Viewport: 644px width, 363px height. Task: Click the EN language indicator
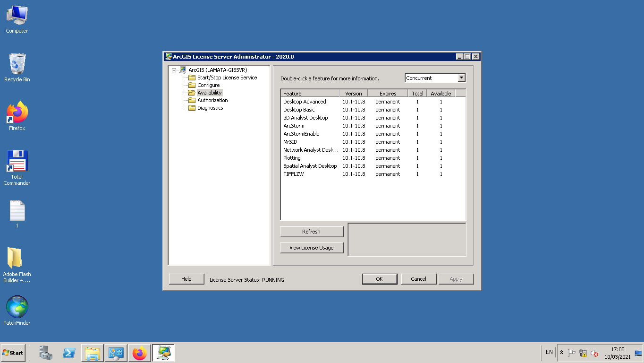click(x=549, y=353)
